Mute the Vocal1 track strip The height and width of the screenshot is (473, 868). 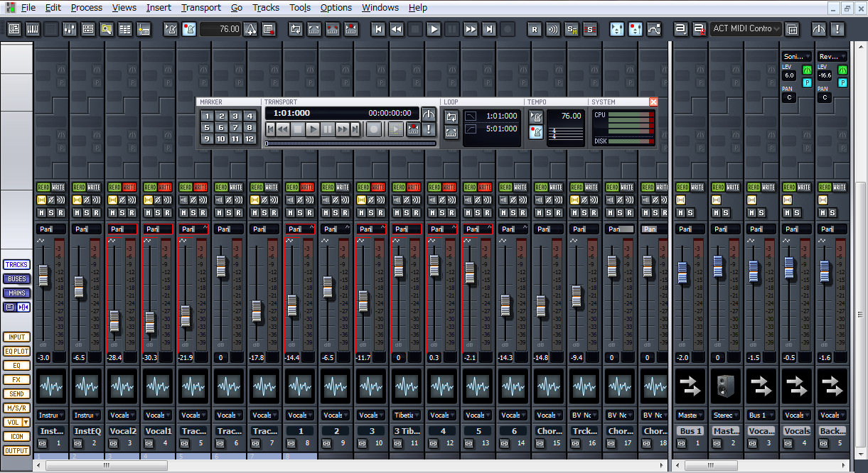[148, 213]
